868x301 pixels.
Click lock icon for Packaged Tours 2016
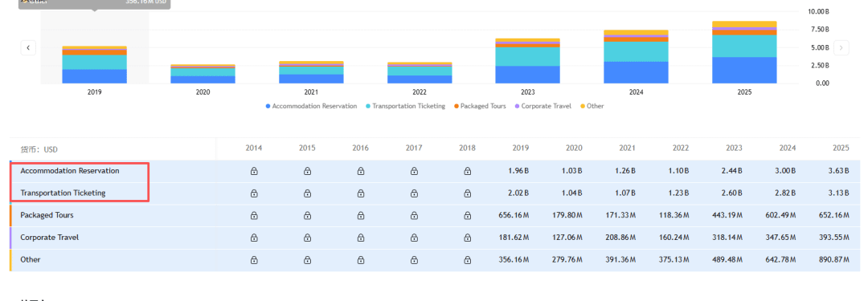361,216
